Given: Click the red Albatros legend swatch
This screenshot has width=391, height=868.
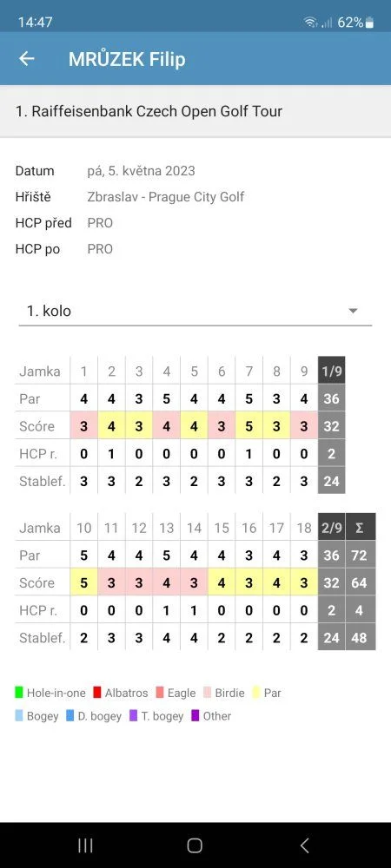Looking at the screenshot, I should click(x=97, y=693).
